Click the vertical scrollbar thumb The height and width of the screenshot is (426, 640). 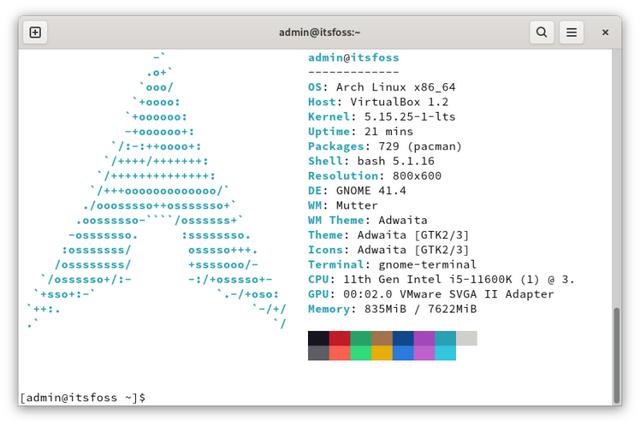point(616,356)
